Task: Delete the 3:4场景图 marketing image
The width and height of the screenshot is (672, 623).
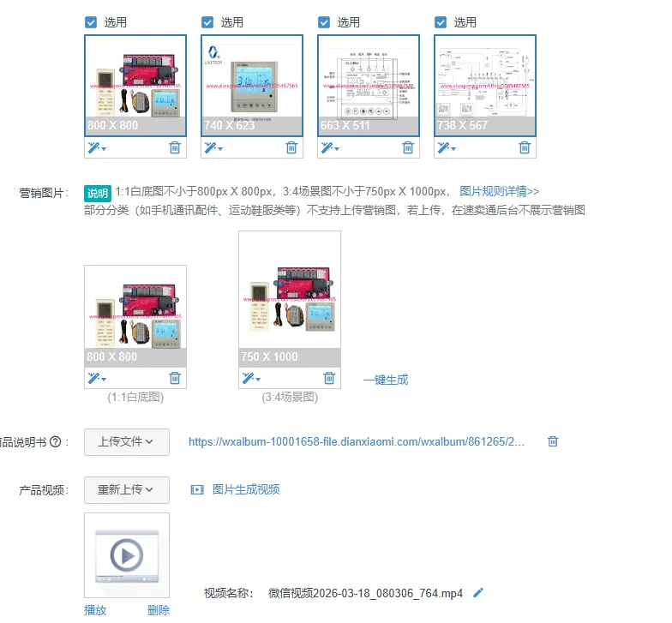Action: (x=329, y=378)
